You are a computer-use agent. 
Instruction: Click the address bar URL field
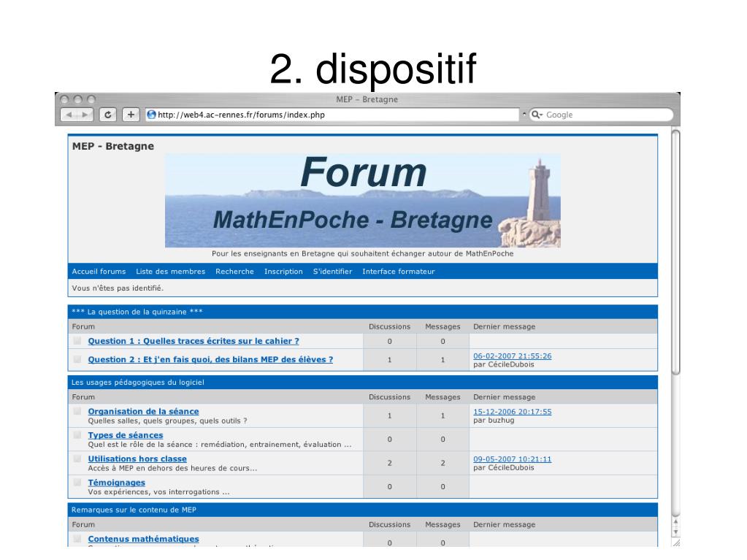[332, 115]
